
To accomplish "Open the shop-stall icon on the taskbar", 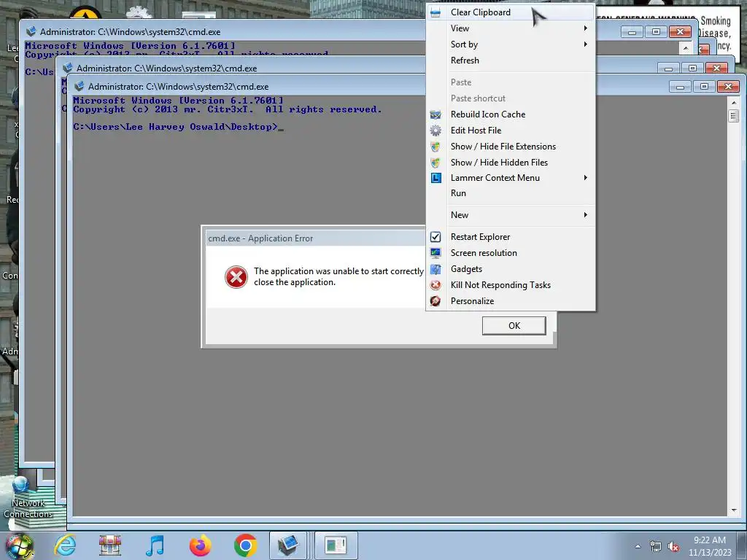I will 110,545.
